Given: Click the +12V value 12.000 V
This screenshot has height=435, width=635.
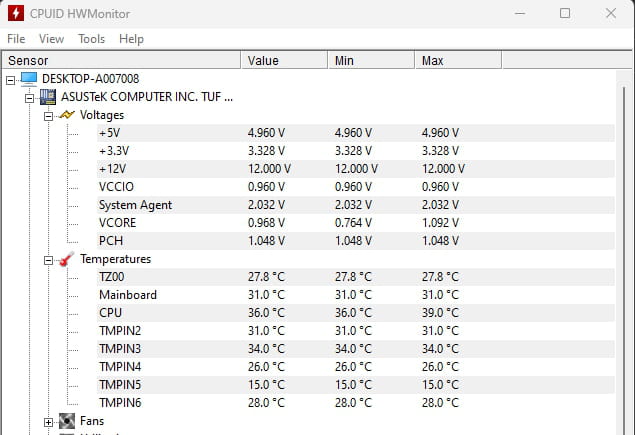Looking at the screenshot, I should click(269, 169).
